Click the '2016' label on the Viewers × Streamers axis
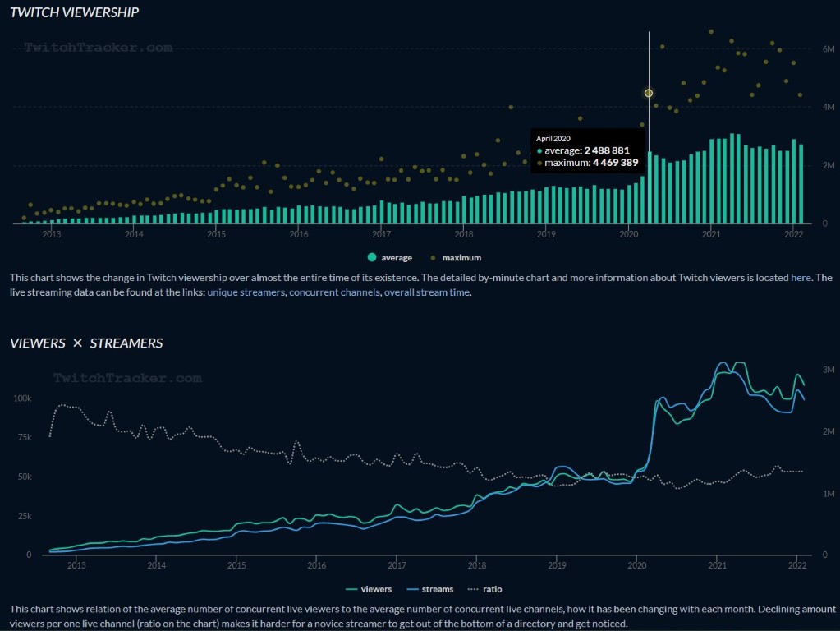Screen dimensions: 840x631 tap(317, 565)
